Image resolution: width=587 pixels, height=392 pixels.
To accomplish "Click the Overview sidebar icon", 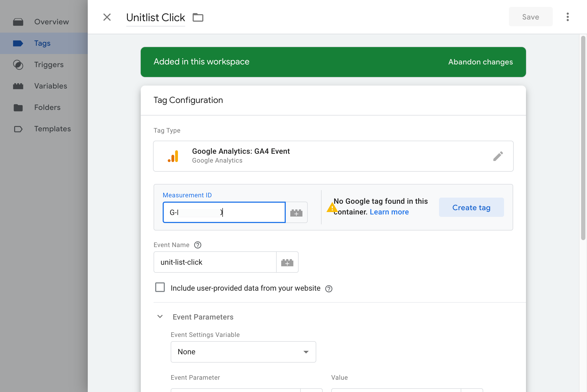I will pos(18,22).
